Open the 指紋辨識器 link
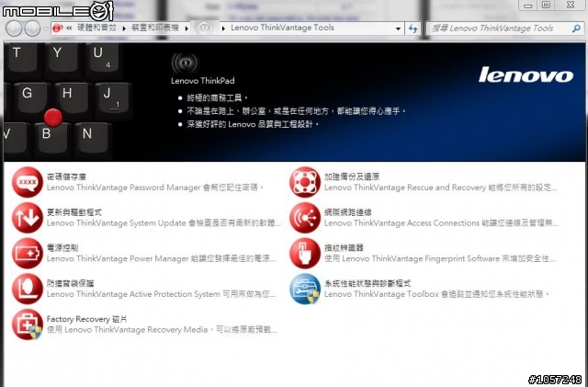The height and width of the screenshot is (387, 588). pyautogui.click(x=344, y=248)
